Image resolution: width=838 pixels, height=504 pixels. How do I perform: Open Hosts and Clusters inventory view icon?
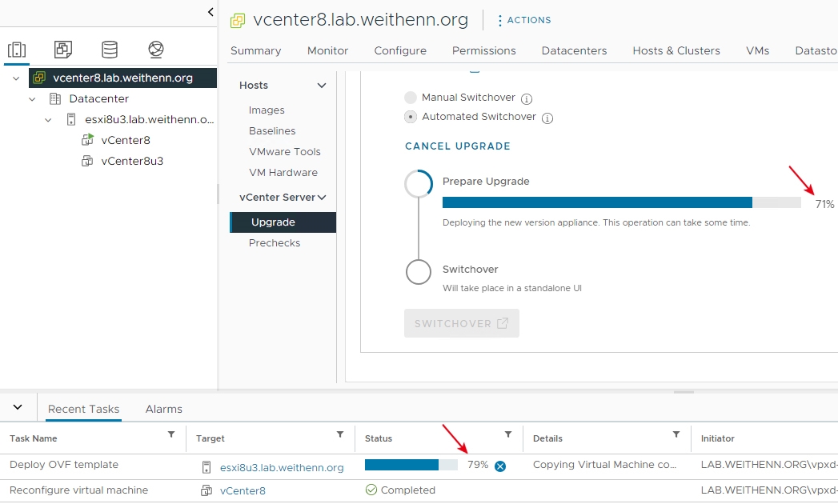pyautogui.click(x=17, y=50)
